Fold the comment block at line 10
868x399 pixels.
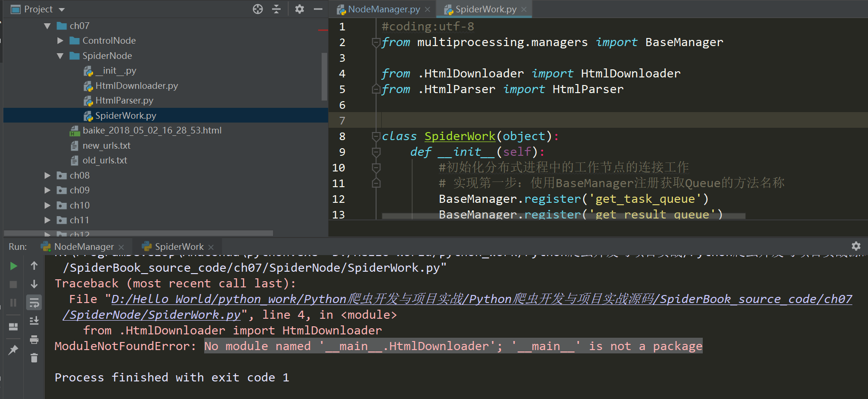[376, 168]
